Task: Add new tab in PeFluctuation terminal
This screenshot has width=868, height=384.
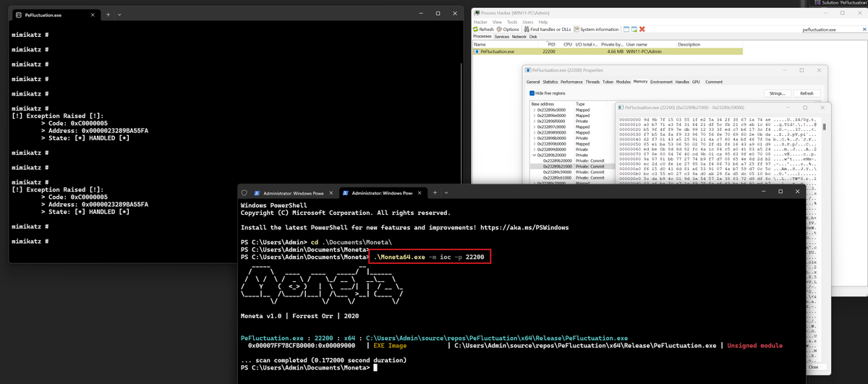Action: tap(108, 14)
